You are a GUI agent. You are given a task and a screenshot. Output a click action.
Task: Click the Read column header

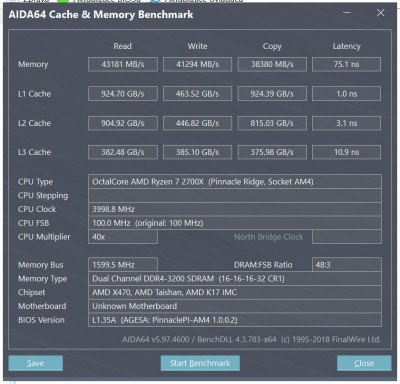pyautogui.click(x=122, y=46)
